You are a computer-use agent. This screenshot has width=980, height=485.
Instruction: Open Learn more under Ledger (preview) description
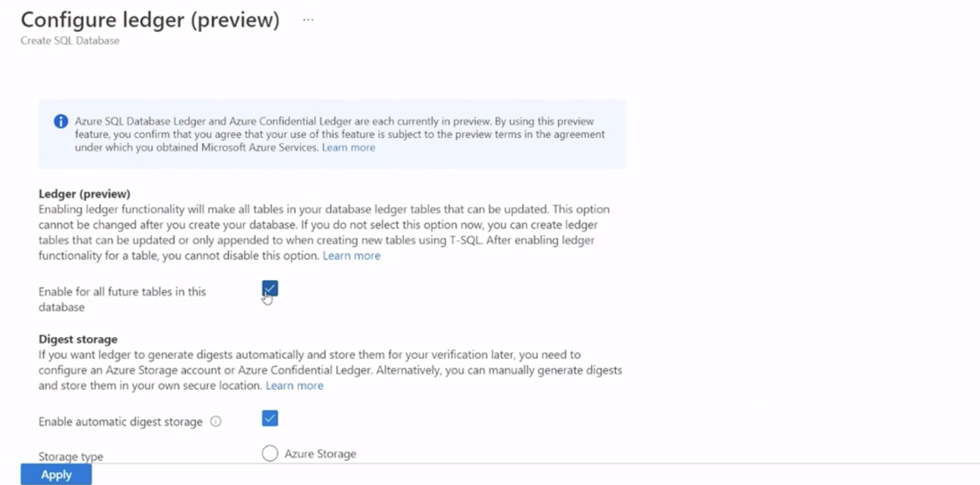(x=351, y=255)
